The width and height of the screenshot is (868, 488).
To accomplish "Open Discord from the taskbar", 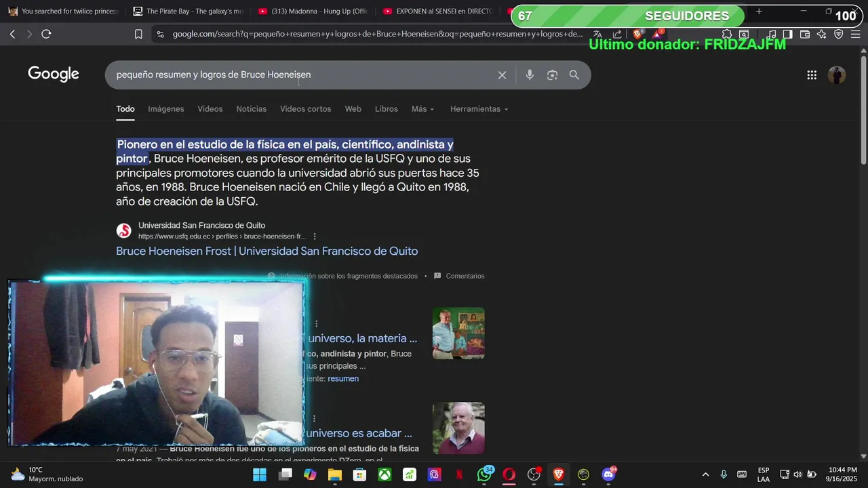I will pos(608,474).
